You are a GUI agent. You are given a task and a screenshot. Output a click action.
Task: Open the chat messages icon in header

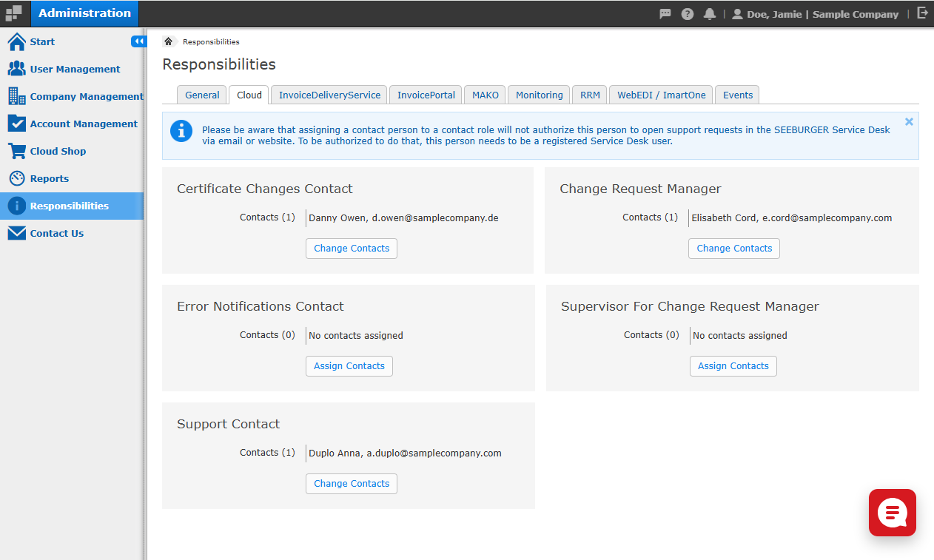pos(665,14)
